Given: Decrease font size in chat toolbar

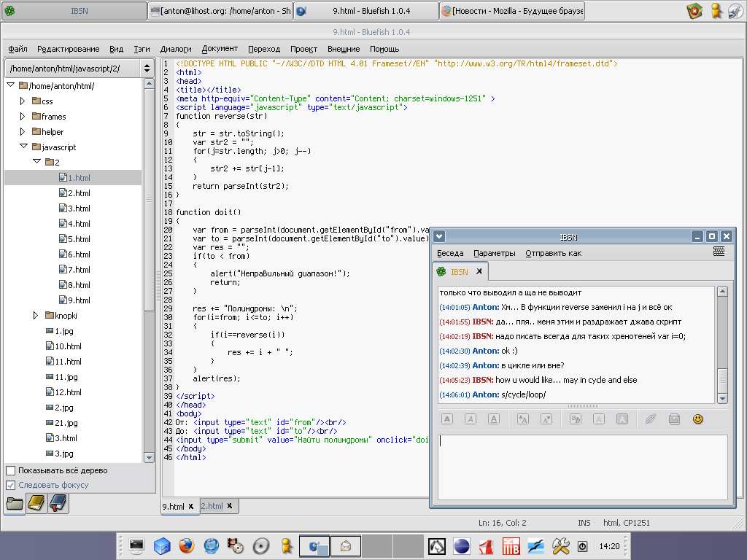Looking at the screenshot, I should (546, 419).
